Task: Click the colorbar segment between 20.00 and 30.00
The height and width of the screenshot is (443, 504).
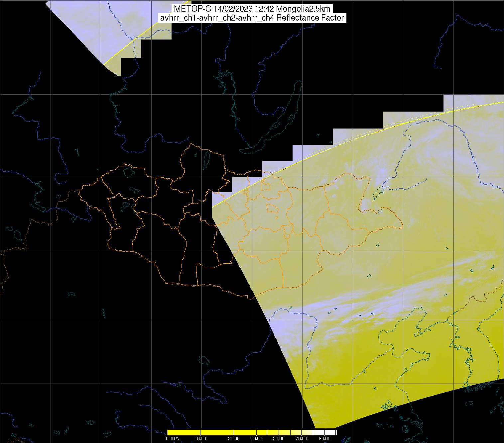Action: 245,432
